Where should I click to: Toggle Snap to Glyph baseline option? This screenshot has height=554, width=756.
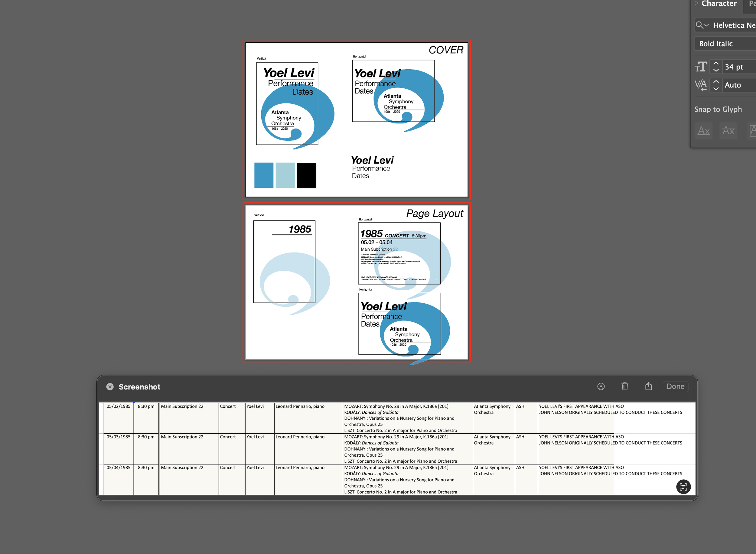coord(704,131)
